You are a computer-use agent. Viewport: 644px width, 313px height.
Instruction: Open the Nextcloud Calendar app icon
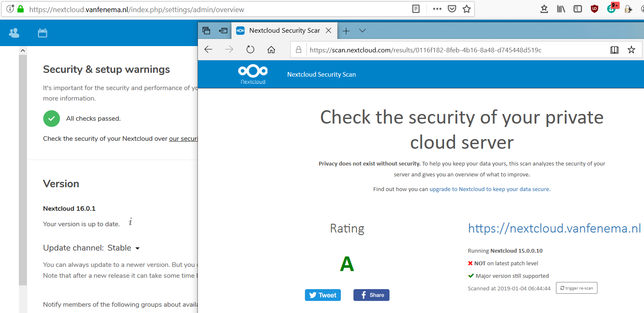42,33
